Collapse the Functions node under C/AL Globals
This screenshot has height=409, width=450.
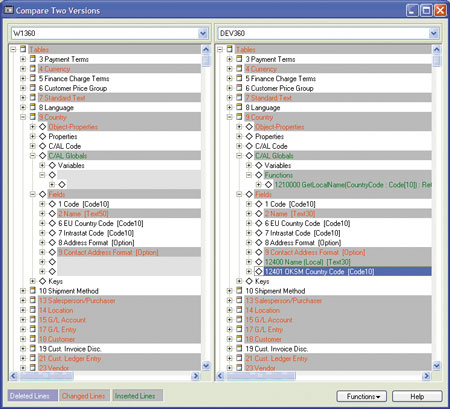[x=249, y=175]
